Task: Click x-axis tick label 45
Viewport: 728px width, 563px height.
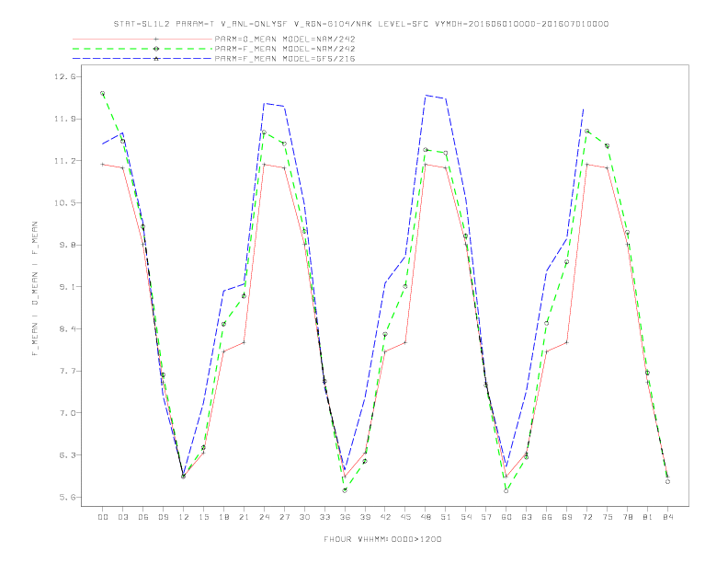Action: click(x=405, y=517)
